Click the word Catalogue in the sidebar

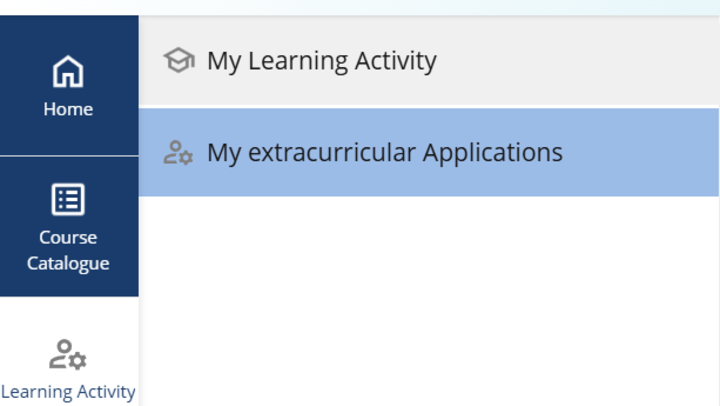68,264
